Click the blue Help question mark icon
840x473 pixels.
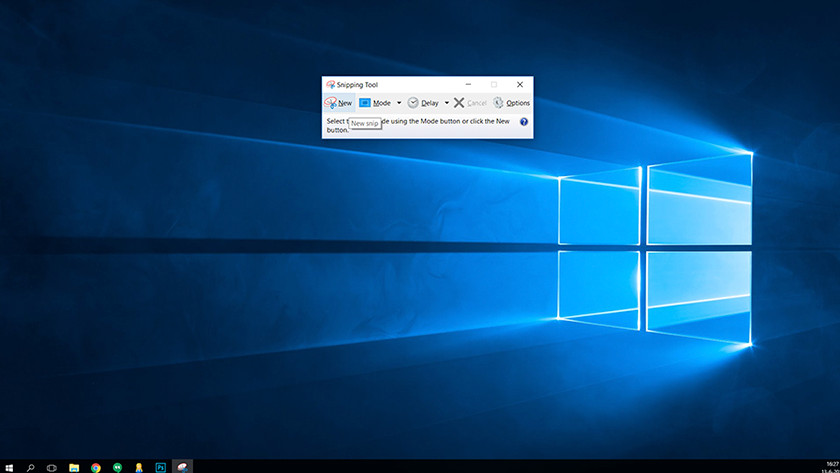524,122
